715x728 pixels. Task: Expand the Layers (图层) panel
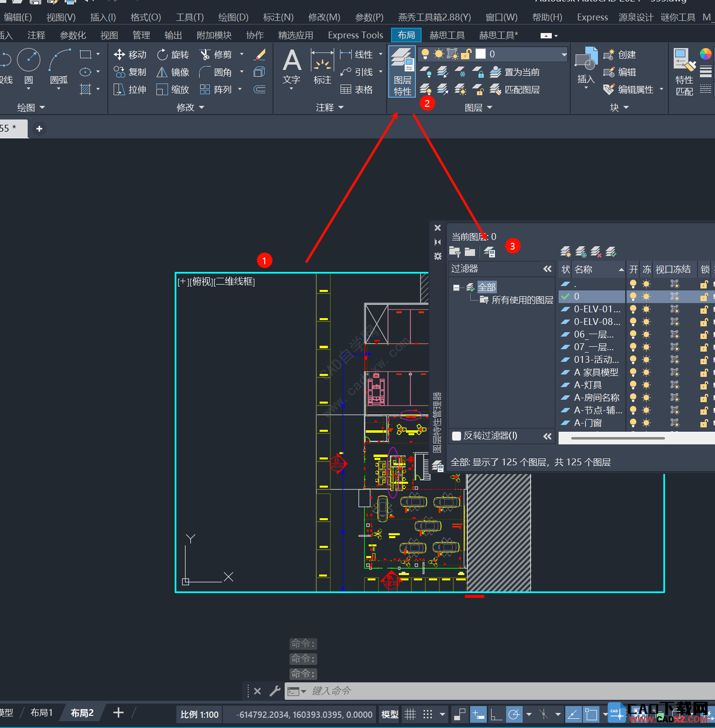(x=478, y=107)
